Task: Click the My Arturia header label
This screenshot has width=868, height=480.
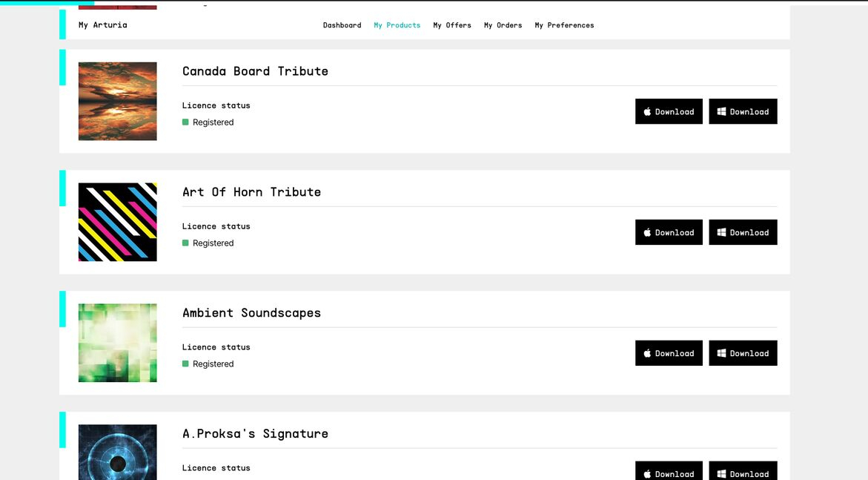Action: [x=103, y=25]
